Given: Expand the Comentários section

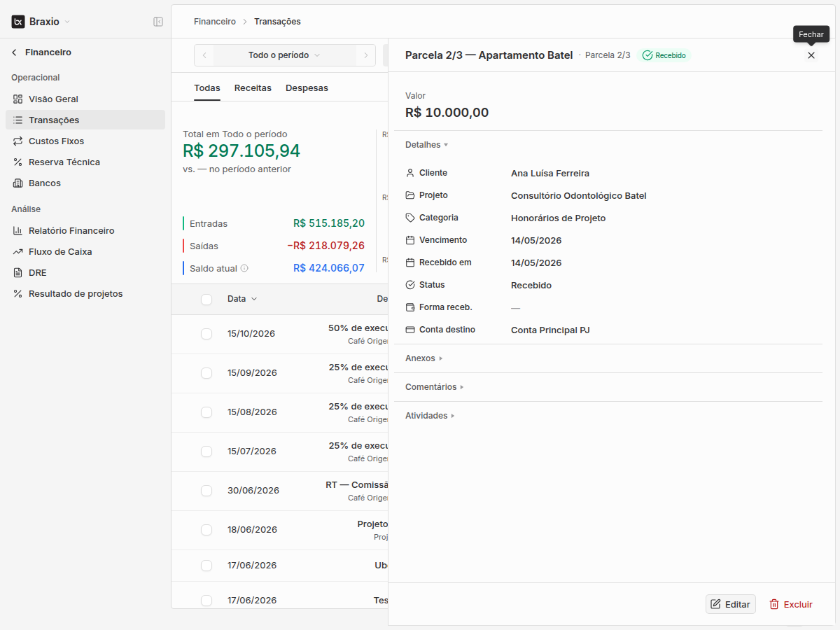Looking at the screenshot, I should [x=435, y=387].
